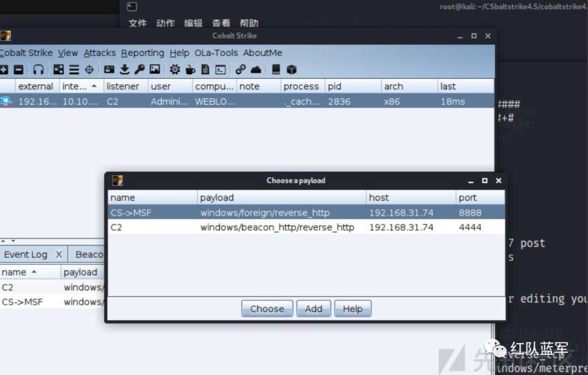
Task: Click the beacon session computer icon
Action: (6, 101)
